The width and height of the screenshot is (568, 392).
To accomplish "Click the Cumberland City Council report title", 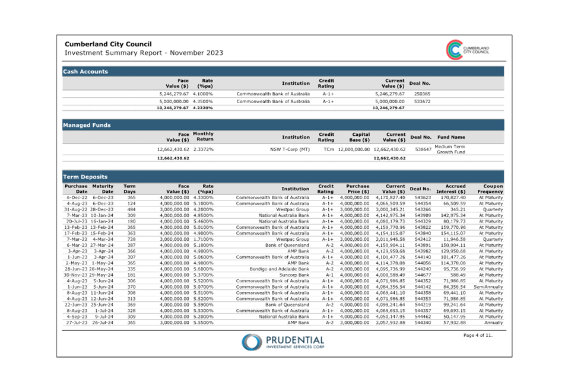I will click(108, 44).
